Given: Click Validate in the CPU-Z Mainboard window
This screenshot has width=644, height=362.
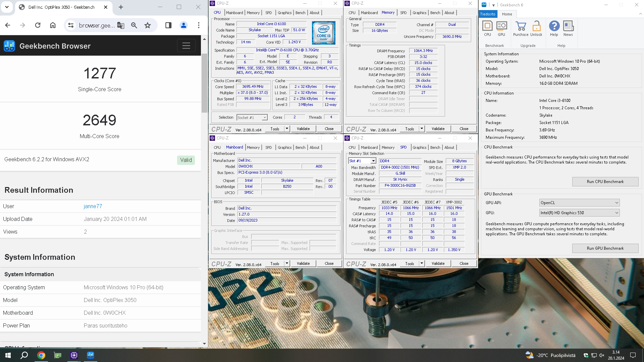Looking at the screenshot, I should [303, 263].
